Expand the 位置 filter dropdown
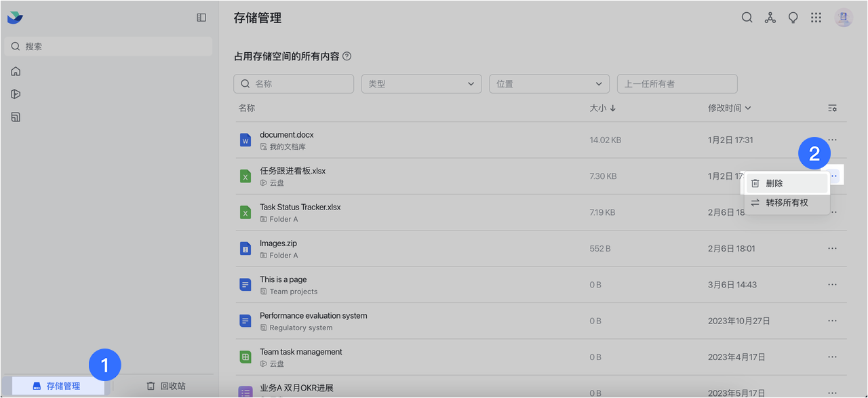The image size is (868, 398). (x=549, y=84)
